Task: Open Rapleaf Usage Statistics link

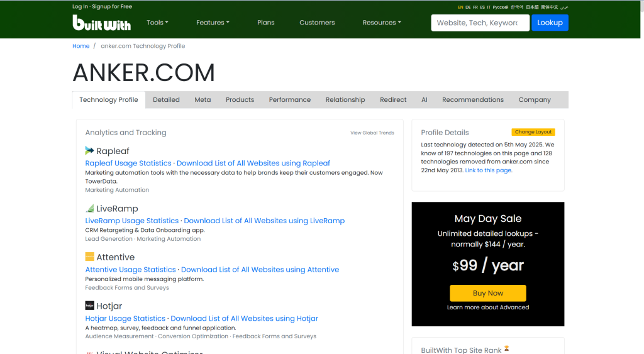Action: click(128, 163)
